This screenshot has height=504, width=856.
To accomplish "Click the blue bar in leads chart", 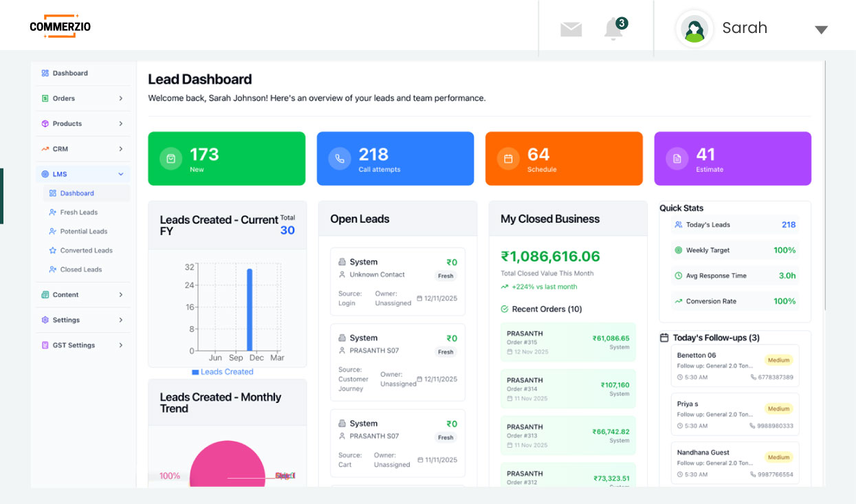I will tap(250, 309).
